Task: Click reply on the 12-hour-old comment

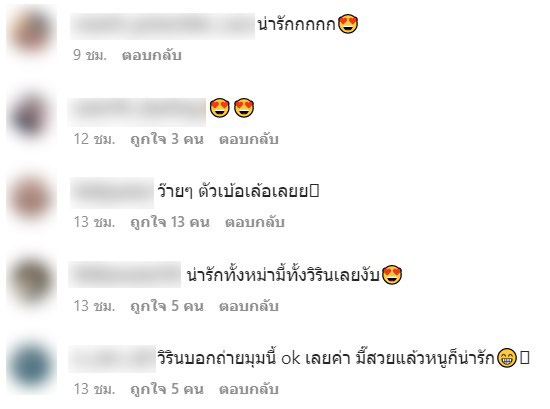Action: [x=249, y=140]
